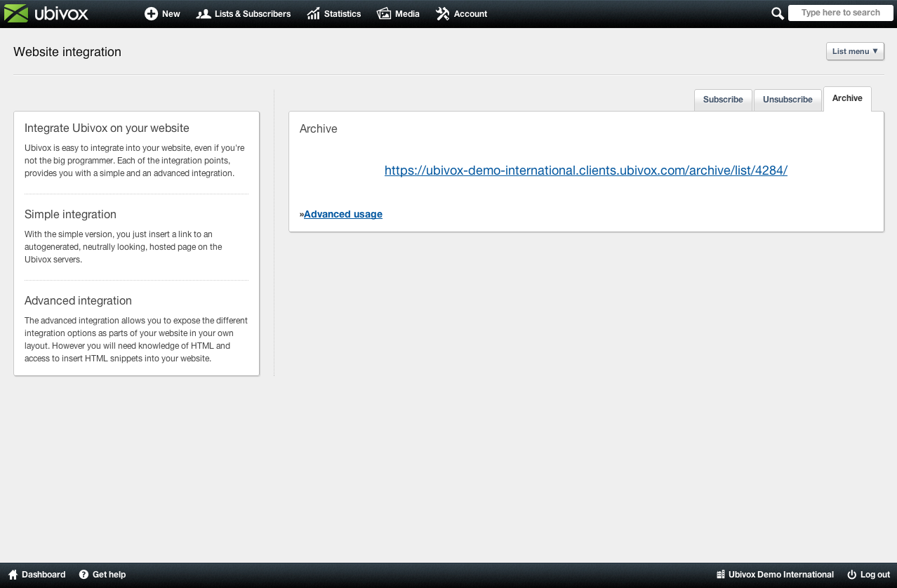Switch to the Unsubscribe tab
This screenshot has height=588, width=897.
coord(788,100)
